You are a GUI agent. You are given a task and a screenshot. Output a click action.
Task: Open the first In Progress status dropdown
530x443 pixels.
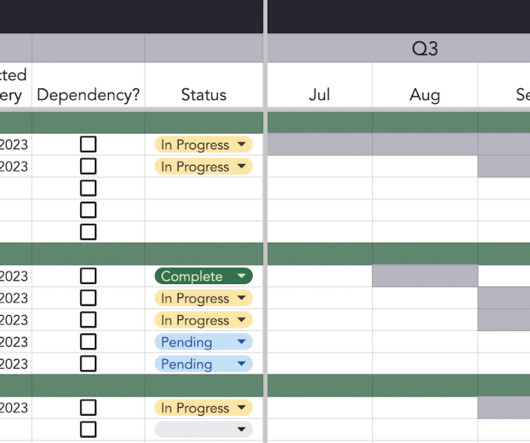coord(203,145)
